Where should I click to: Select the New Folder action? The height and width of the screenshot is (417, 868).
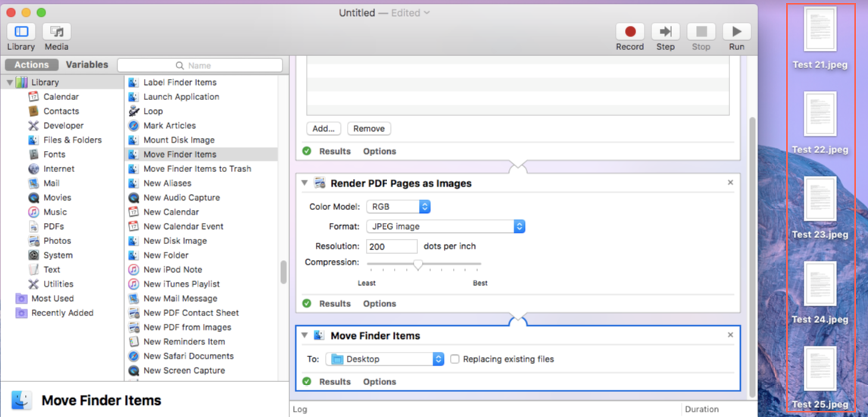(x=166, y=256)
